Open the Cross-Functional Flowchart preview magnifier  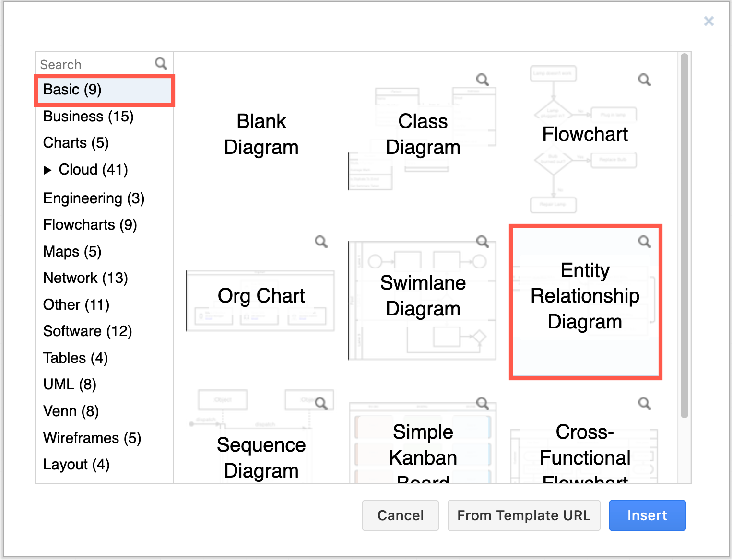(644, 403)
